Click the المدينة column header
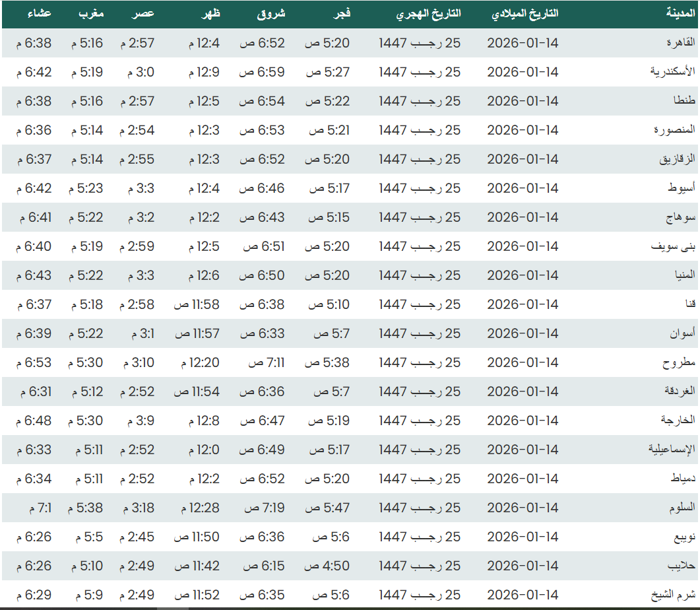Viewport: 700px width, 610px height. (x=680, y=14)
